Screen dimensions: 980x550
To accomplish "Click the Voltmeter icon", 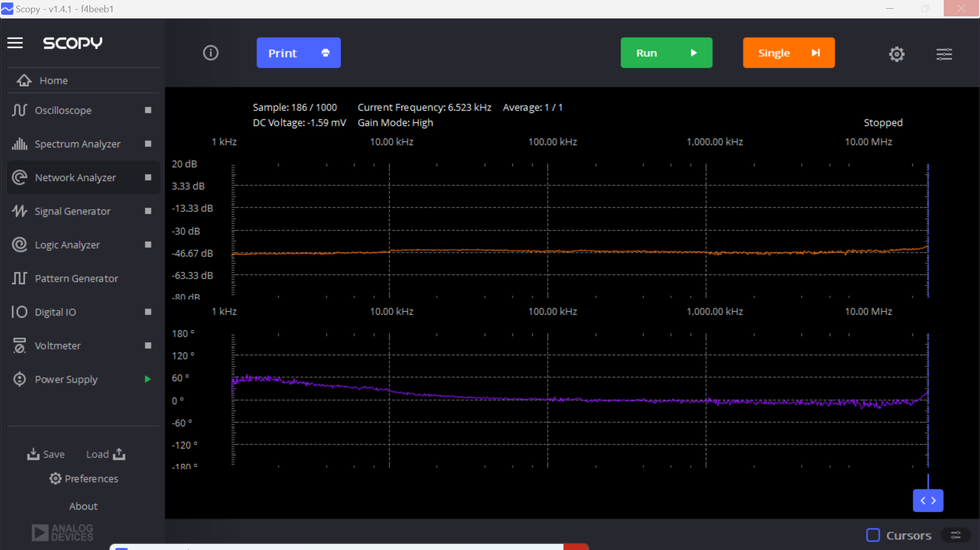I will [19, 346].
